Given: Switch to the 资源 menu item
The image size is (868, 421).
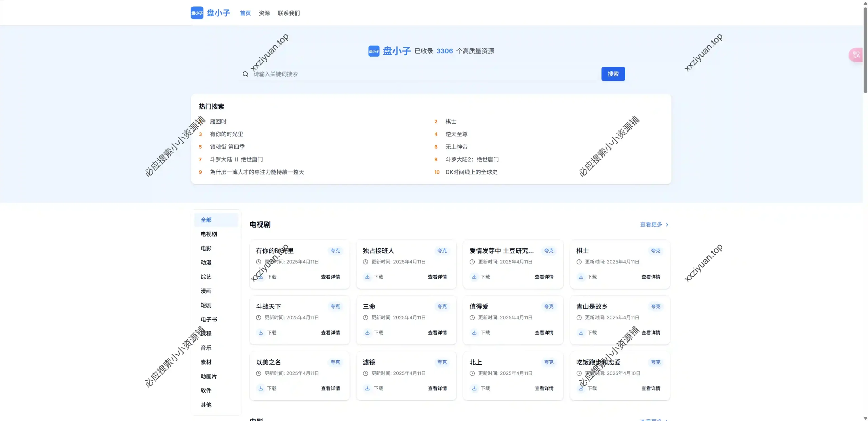Looking at the screenshot, I should point(264,13).
